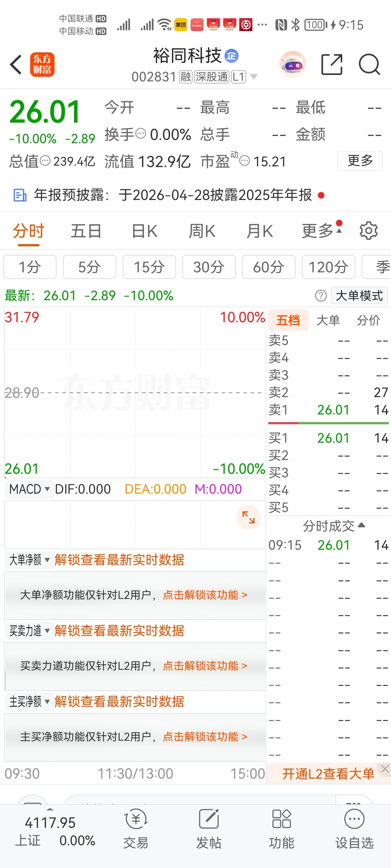This screenshot has height=868, width=391.
Task: Tap 主买净额 点击解锁该功能 link
Action: [x=205, y=737]
